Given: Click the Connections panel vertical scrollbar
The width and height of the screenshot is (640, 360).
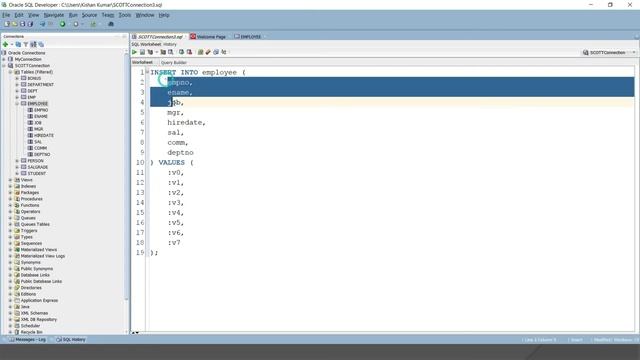Looking at the screenshot, I should click(x=126, y=176).
